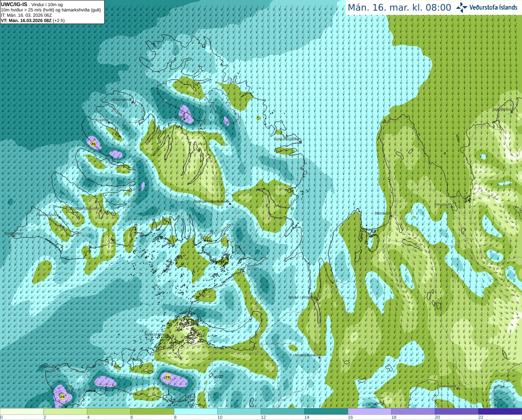
Task: Click the 18–20 m/s purple legend swatch
Action: tap(413, 411)
